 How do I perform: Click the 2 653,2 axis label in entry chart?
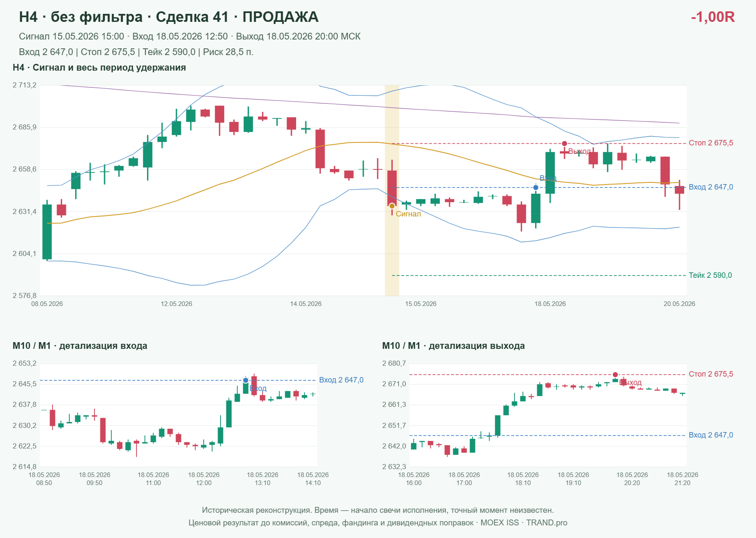24,364
